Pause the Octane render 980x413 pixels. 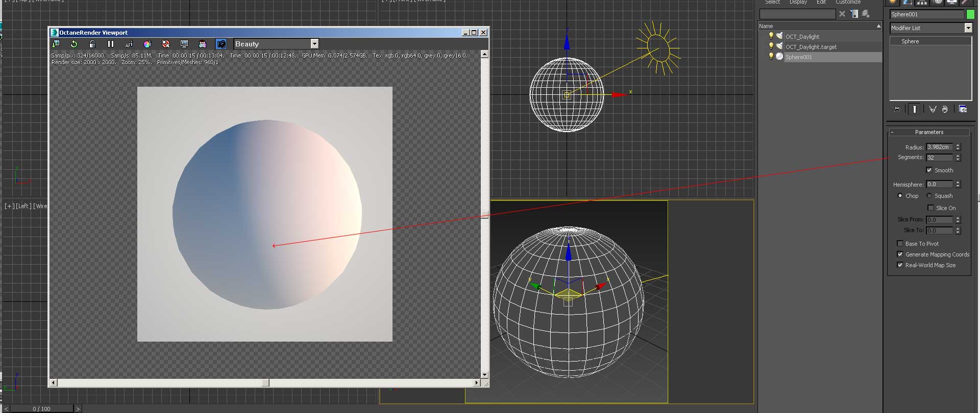tap(111, 44)
